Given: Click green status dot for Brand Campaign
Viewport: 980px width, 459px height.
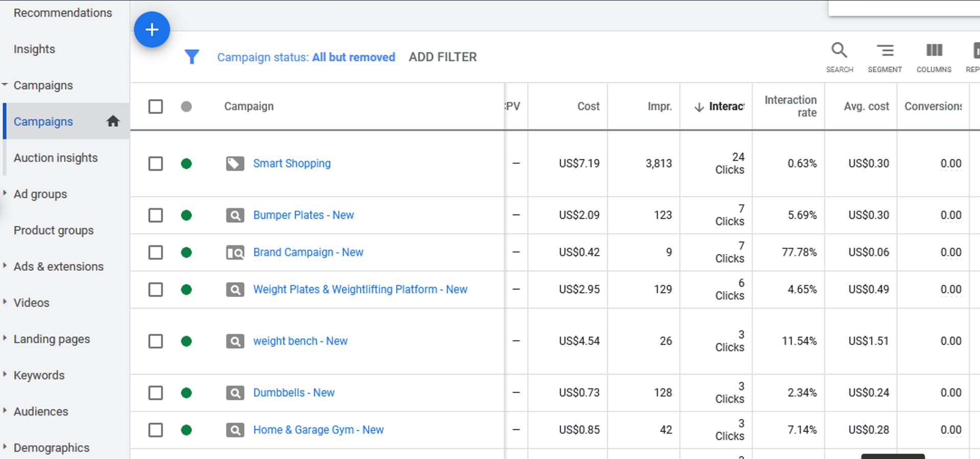Looking at the screenshot, I should point(186,253).
